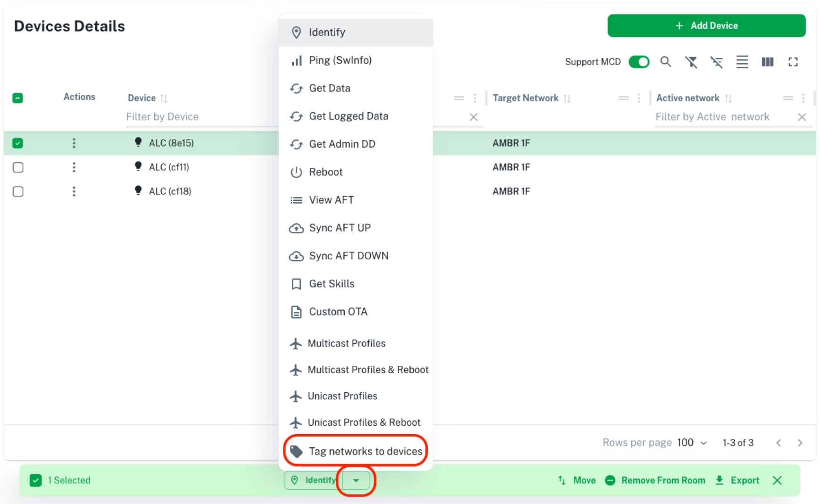Clear the Active network filter X
The width and height of the screenshot is (821, 504).
pos(802,117)
